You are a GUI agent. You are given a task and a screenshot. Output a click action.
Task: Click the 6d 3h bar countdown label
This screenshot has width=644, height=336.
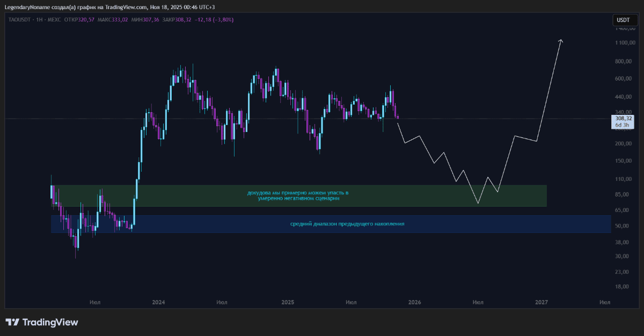click(x=624, y=125)
